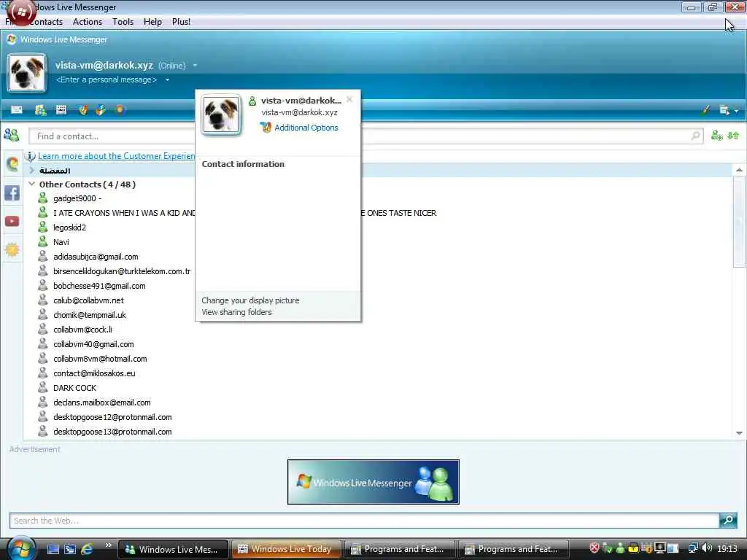Open the Tools menu
747x560 pixels.
coord(123,22)
